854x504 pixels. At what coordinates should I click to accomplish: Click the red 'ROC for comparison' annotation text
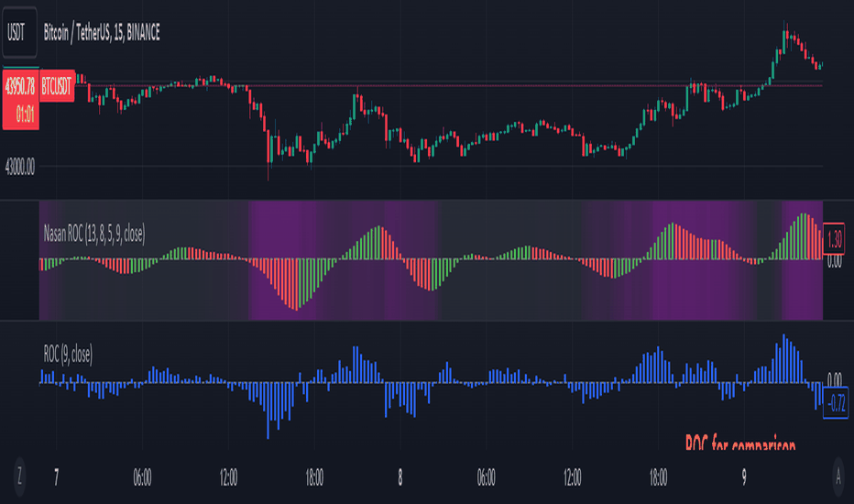click(x=740, y=442)
